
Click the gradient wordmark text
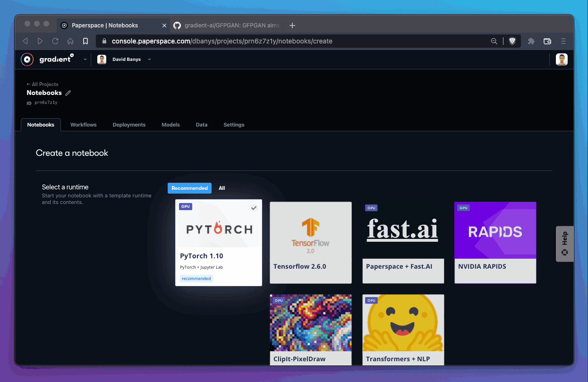[56, 59]
